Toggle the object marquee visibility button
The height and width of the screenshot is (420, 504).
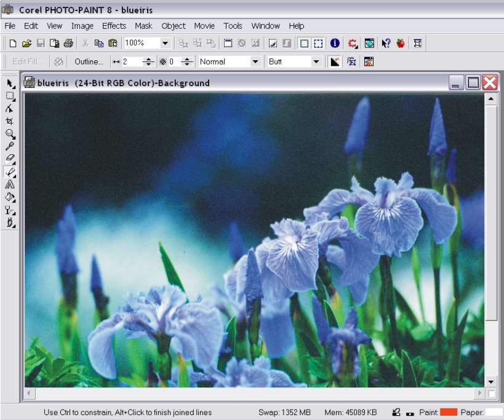[318, 43]
